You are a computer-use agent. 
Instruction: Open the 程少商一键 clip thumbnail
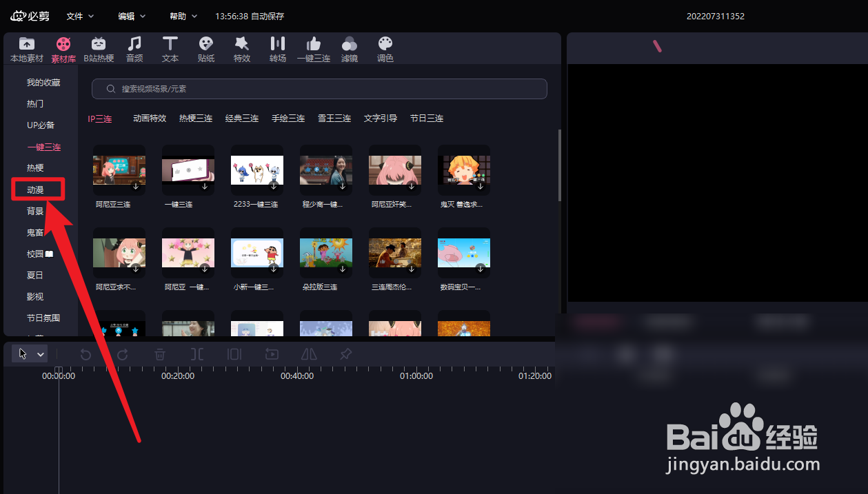pyautogui.click(x=326, y=169)
